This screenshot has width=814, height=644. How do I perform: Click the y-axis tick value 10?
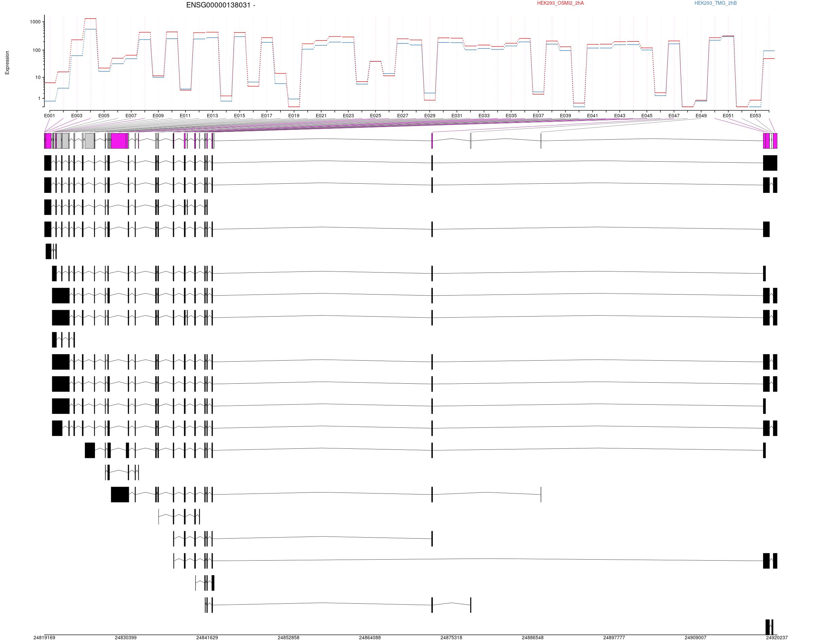click(x=38, y=78)
